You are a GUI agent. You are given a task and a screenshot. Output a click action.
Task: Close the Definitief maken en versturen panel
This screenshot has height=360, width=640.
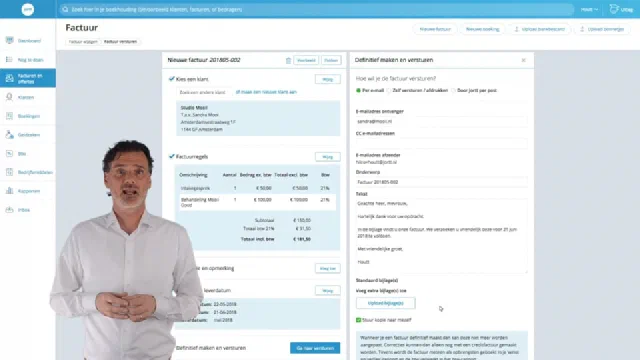[524, 60]
